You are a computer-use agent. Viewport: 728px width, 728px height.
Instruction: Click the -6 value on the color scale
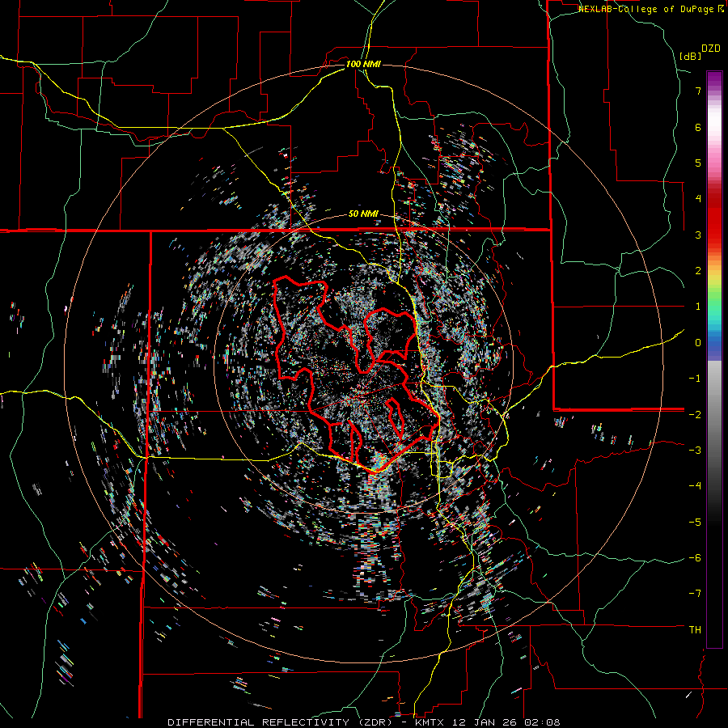[695, 558]
